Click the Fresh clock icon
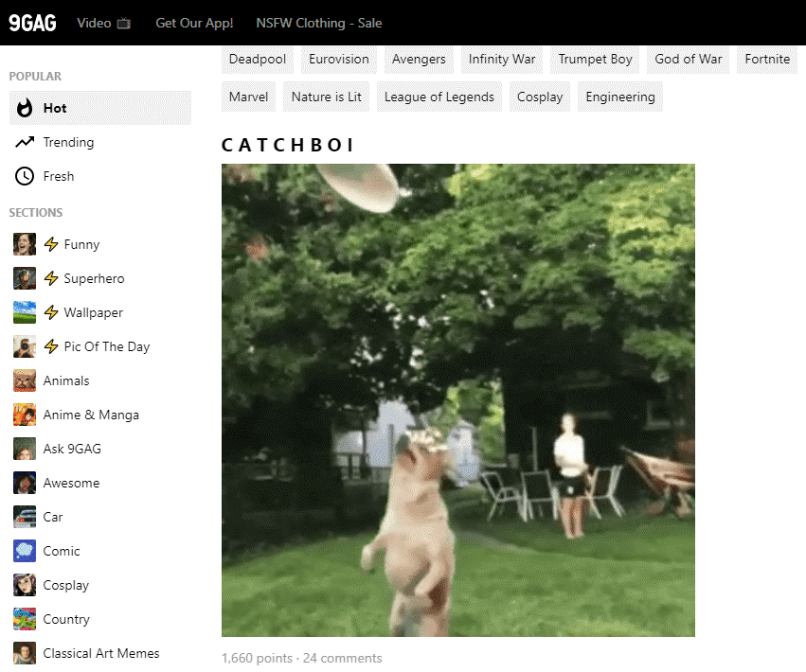The image size is (806, 672). point(25,176)
